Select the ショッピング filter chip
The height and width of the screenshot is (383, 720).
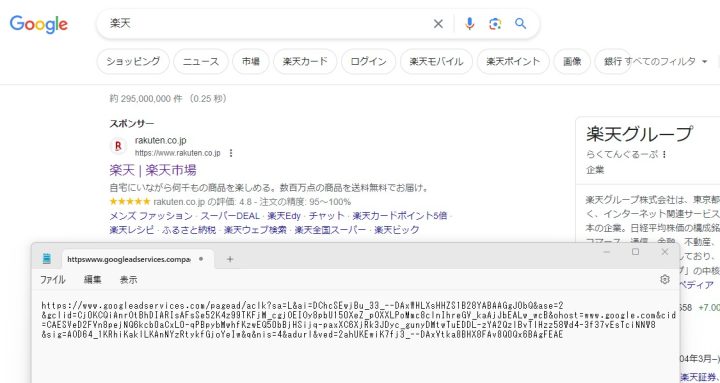tap(133, 62)
